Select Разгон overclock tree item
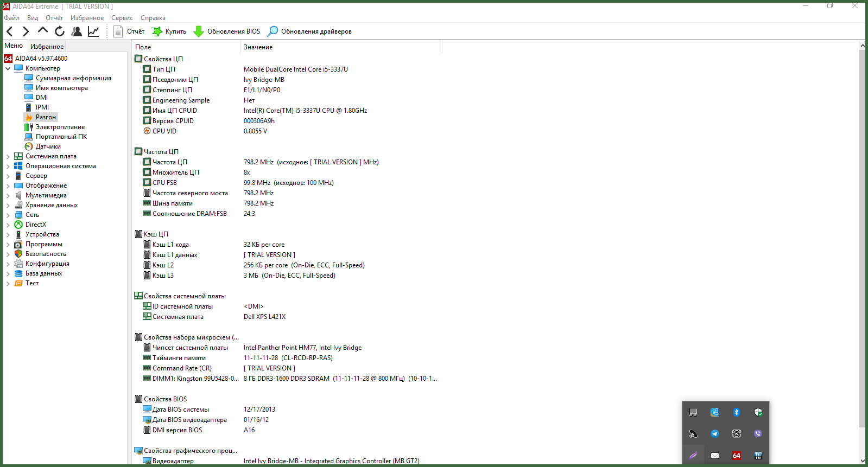 tap(46, 117)
